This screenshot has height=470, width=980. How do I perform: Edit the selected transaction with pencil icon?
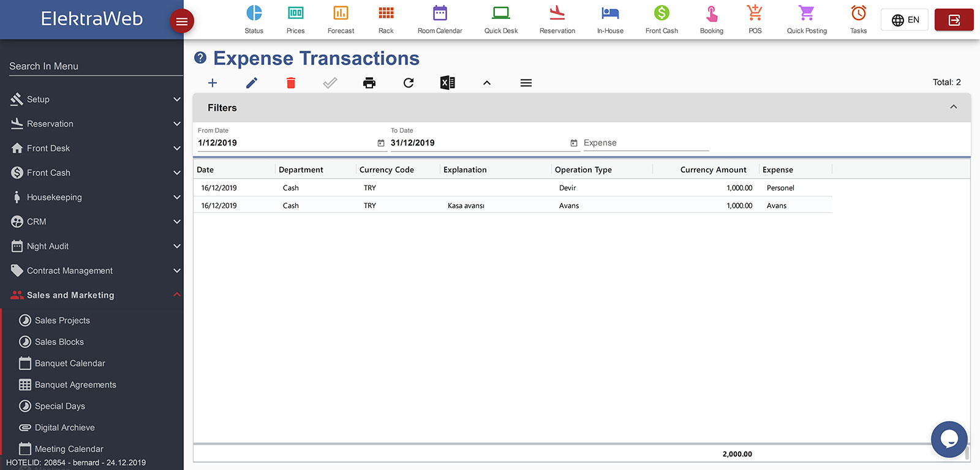(x=252, y=83)
